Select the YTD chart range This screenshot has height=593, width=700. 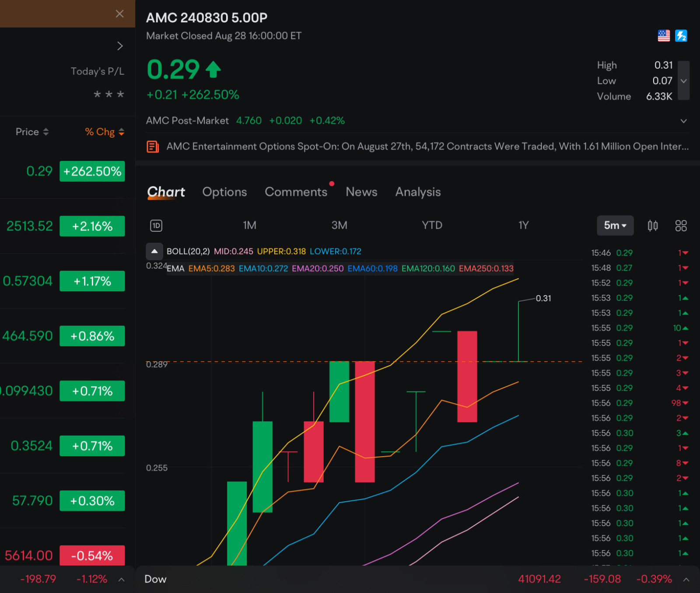click(x=432, y=225)
